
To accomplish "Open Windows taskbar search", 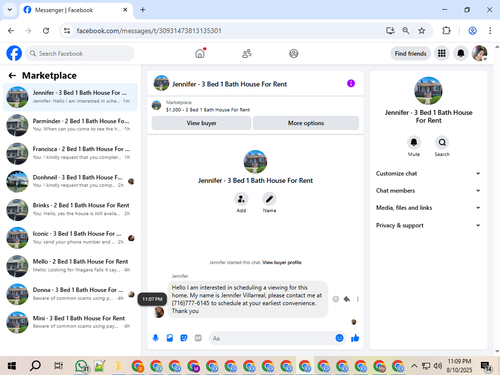I will pos(35,366).
